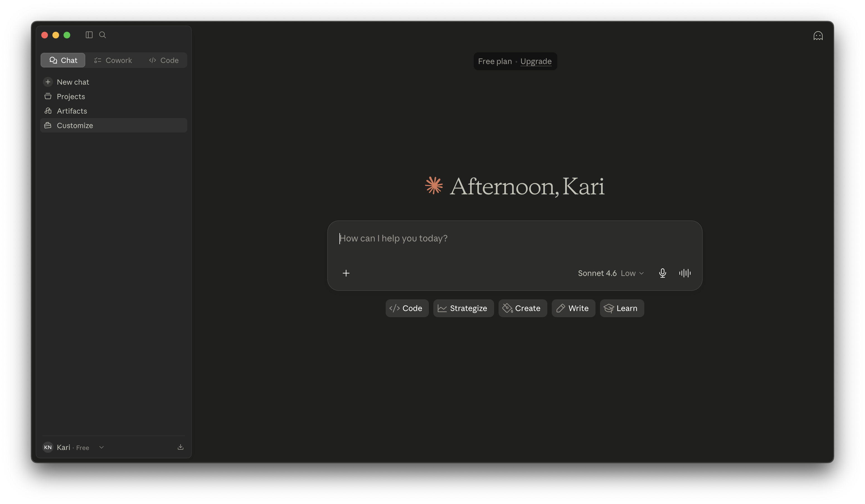Start dictation with the microphone icon
The height and width of the screenshot is (504, 865).
(x=662, y=273)
